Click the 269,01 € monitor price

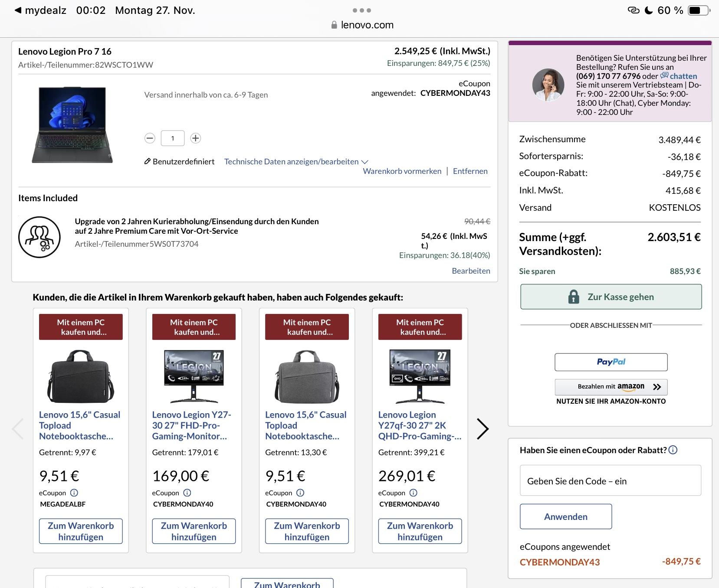407,476
